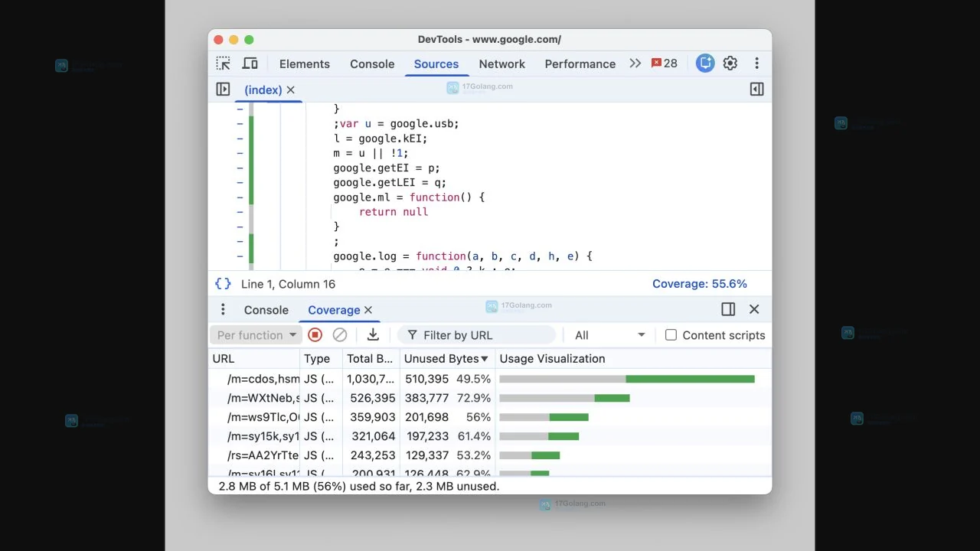Close the Coverage drawer tab
Screen dimensions: 980x551
click(368, 310)
